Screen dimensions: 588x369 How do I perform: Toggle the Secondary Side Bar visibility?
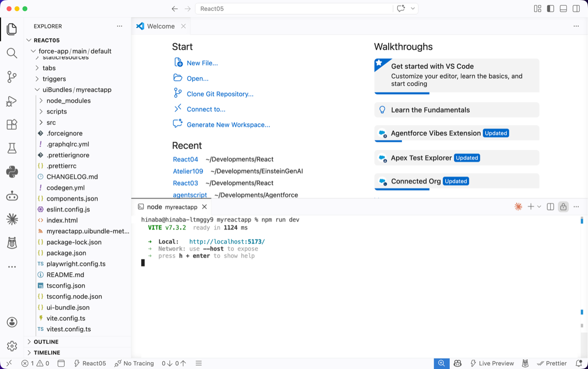tap(576, 9)
